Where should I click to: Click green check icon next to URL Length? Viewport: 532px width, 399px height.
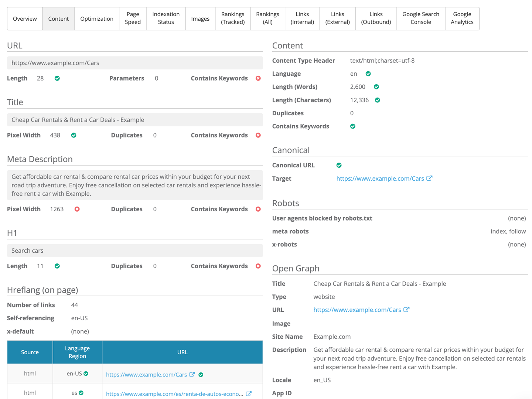point(57,78)
